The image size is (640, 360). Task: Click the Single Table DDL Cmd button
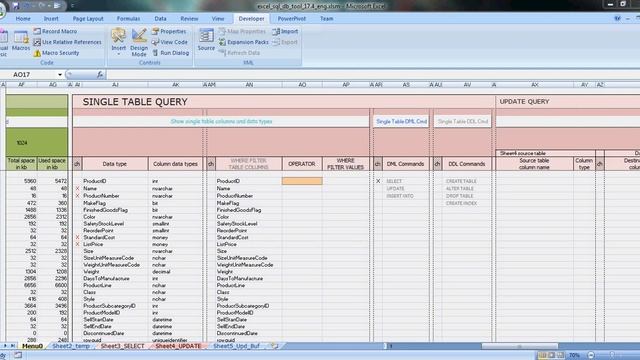coord(463,122)
